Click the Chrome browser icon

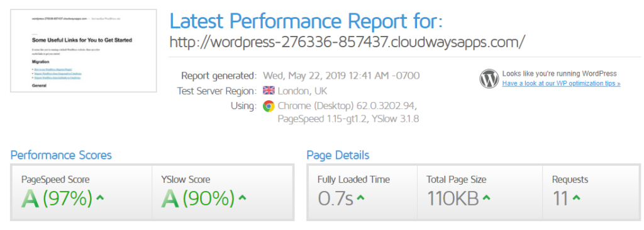269,106
